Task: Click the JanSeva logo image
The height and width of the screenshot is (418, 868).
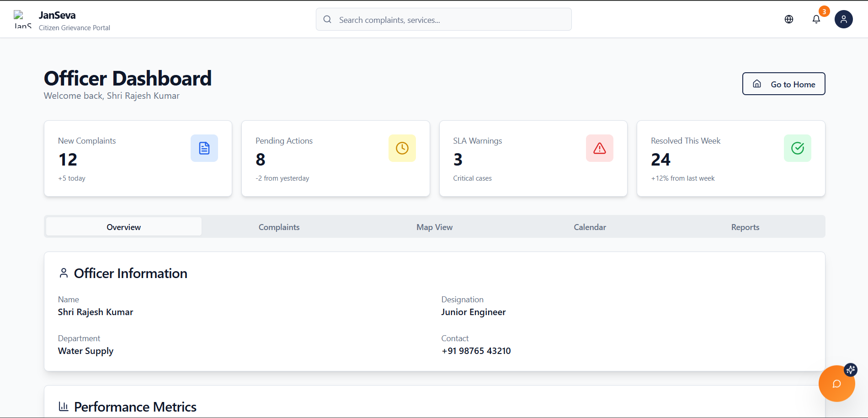Action: (22, 19)
